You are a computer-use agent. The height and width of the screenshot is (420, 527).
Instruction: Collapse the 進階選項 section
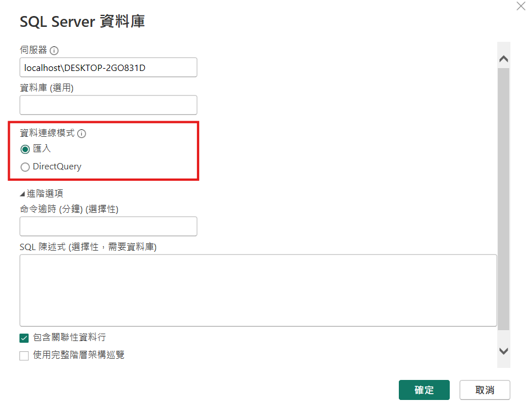(22, 194)
